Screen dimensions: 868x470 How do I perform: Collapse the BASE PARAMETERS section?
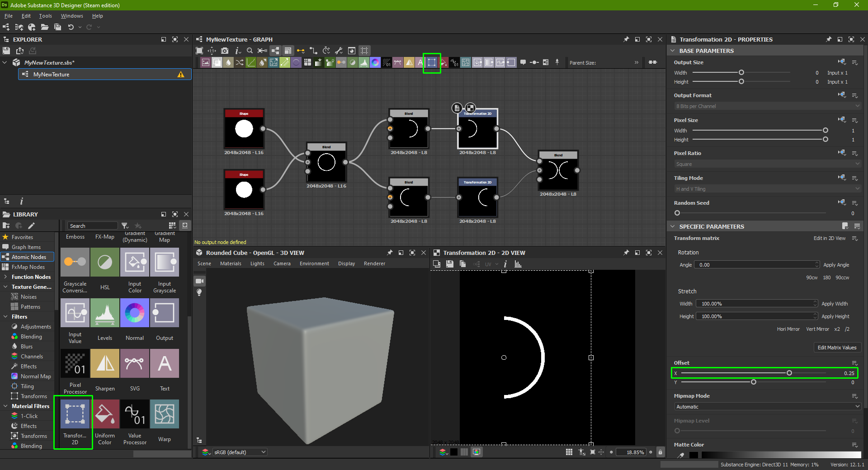pyautogui.click(x=673, y=51)
